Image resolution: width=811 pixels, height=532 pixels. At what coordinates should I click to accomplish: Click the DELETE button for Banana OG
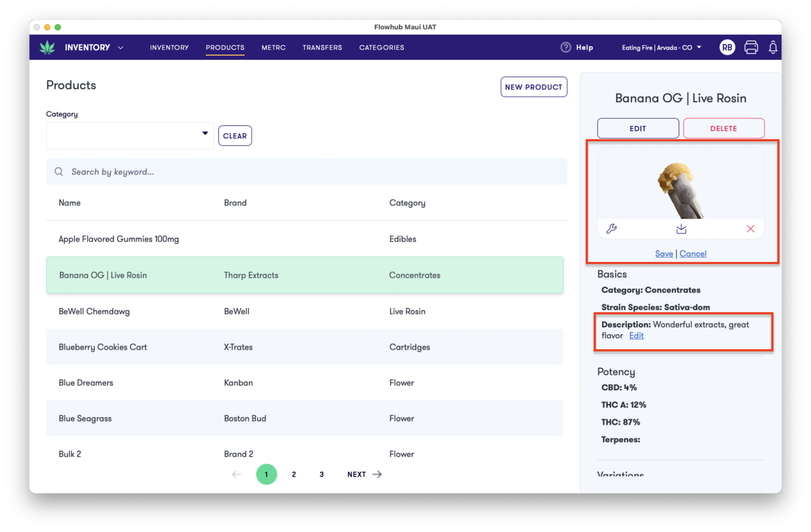[x=723, y=128]
